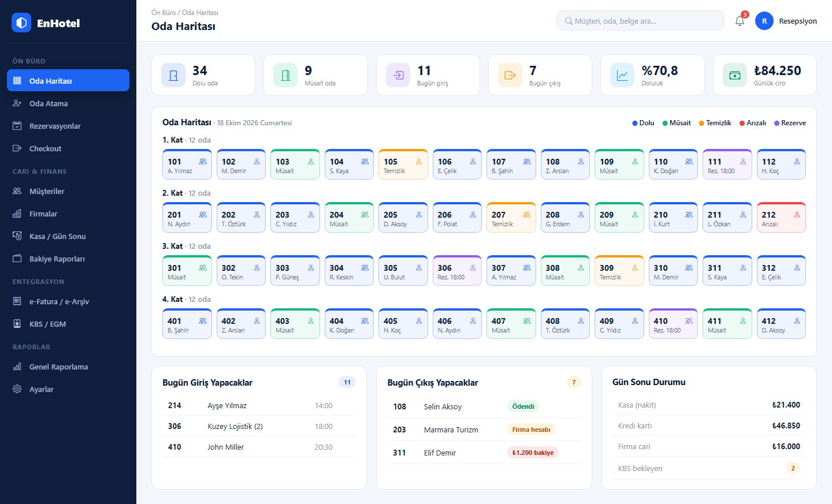Click the Kredi kartı ₺46.850 value

point(786,425)
